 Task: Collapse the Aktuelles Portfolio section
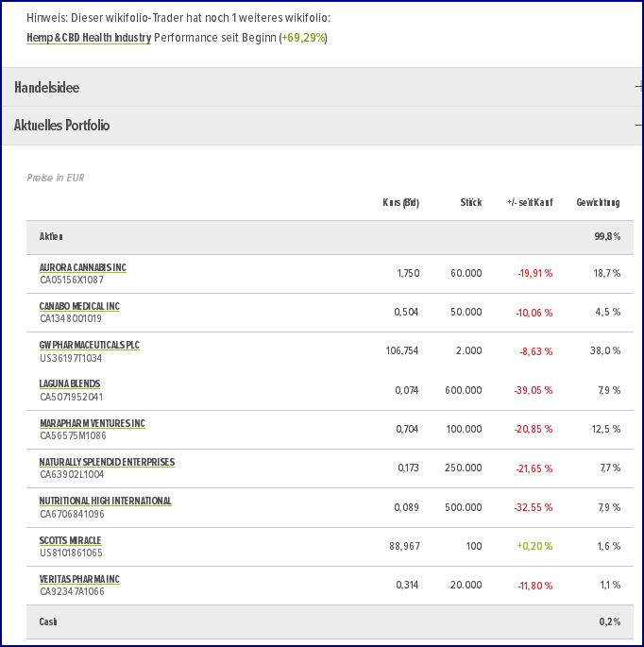click(x=61, y=125)
